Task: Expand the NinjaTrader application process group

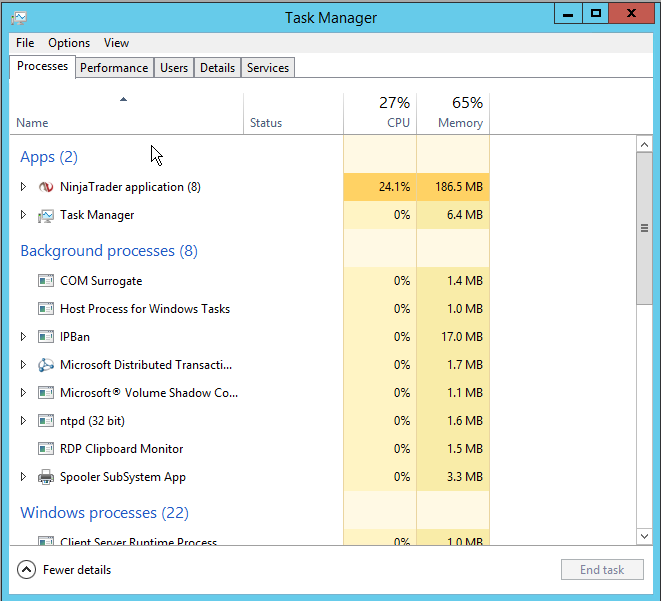Action: pyautogui.click(x=24, y=187)
